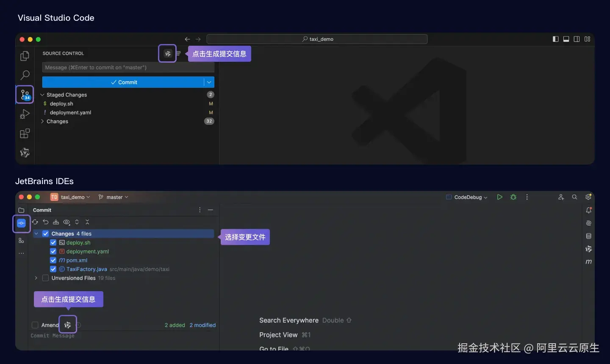The height and width of the screenshot is (364, 610).
Task: Open Database tool window in right sidebar
Action: coord(588,236)
